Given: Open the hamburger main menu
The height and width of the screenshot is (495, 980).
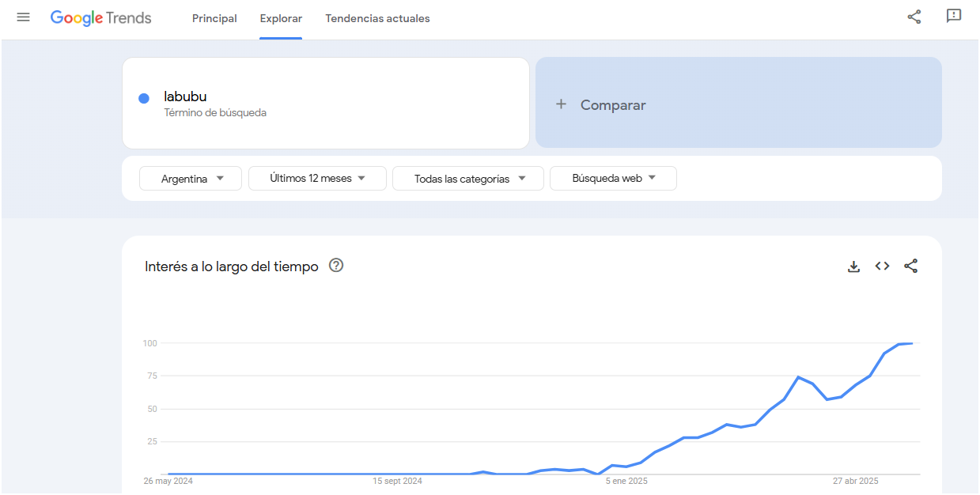Looking at the screenshot, I should (x=23, y=17).
